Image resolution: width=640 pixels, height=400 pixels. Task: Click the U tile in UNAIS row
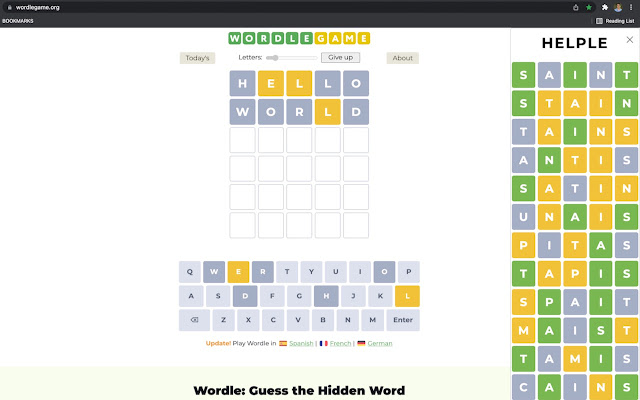[523, 217]
